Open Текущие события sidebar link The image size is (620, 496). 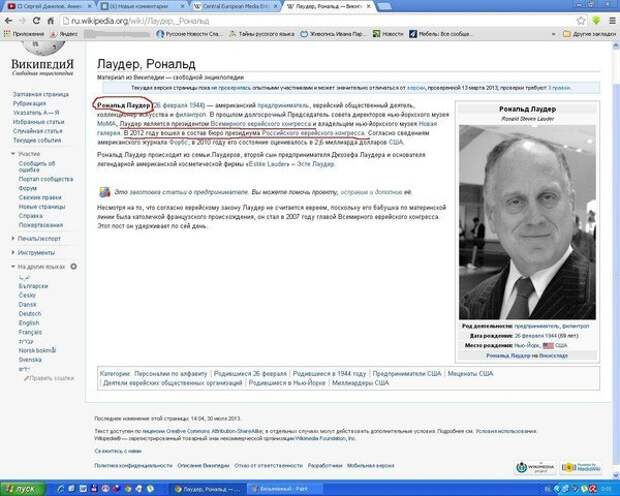tap(37, 140)
